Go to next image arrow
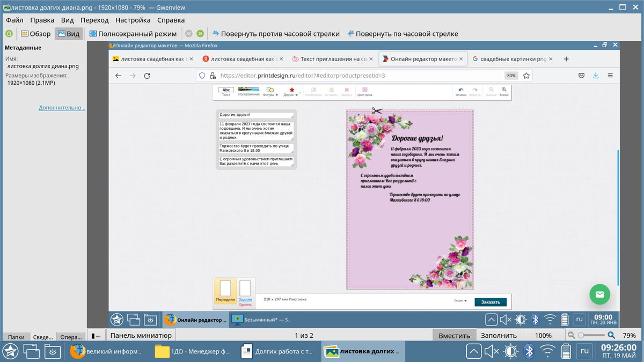This screenshot has height=362, width=644. click(200, 33)
